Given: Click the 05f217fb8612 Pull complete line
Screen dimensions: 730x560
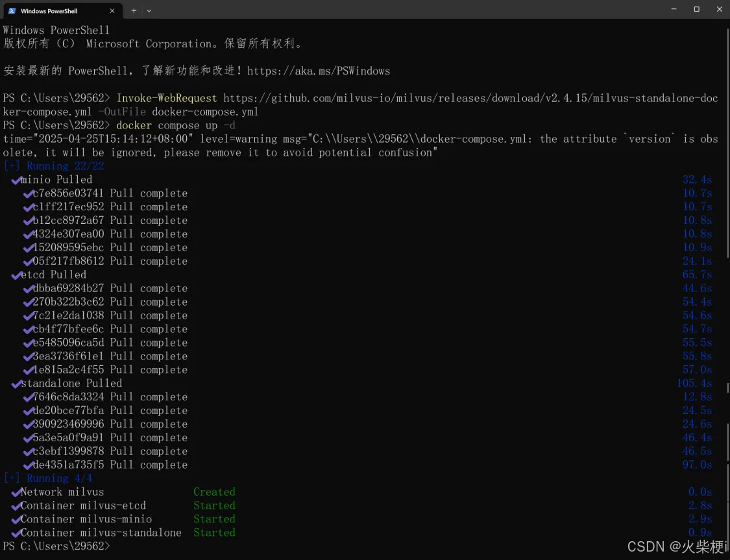Looking at the screenshot, I should [x=105, y=261].
